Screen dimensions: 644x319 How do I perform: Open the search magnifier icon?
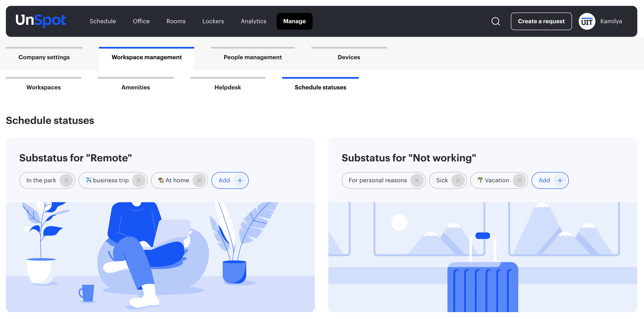(x=496, y=21)
